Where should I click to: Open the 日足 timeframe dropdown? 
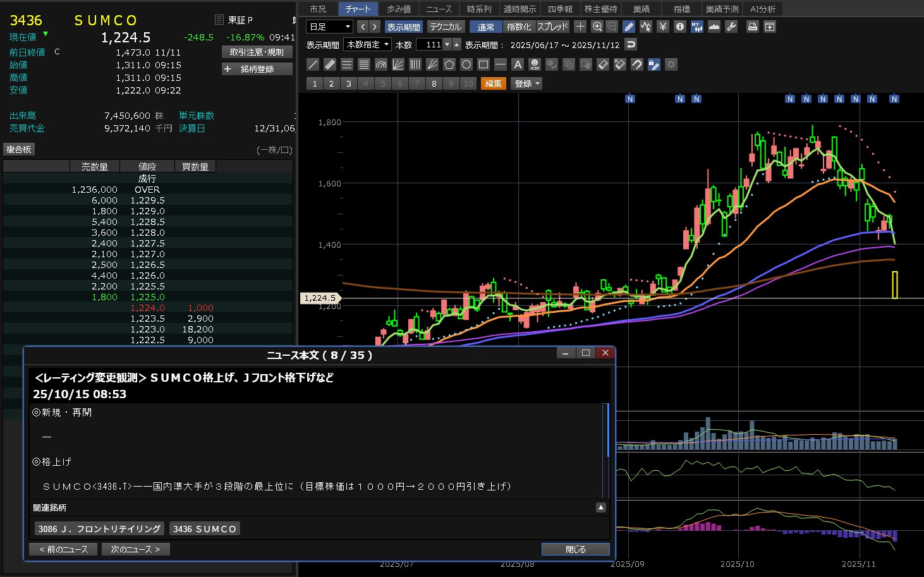pos(329,27)
